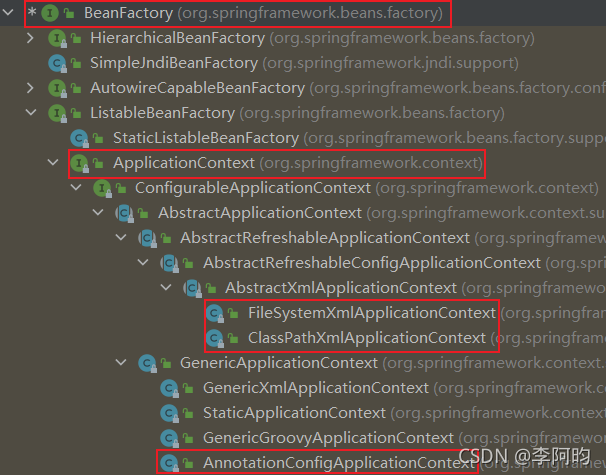Viewport: 606px width, 475px height.
Task: Click the AutowireCapableBeanFactory interface icon
Action: pyautogui.click(x=57, y=88)
